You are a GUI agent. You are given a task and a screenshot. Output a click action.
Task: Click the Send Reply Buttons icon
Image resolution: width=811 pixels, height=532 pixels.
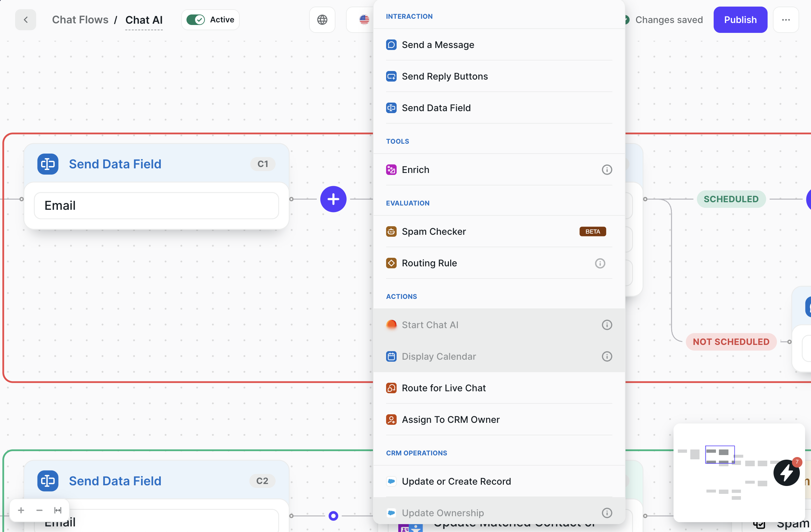[x=391, y=76]
